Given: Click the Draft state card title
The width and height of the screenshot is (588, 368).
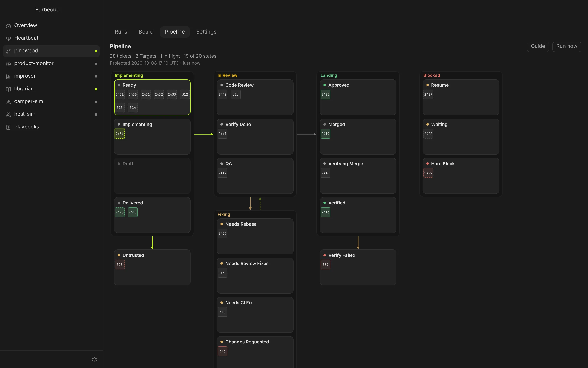Looking at the screenshot, I should click(x=128, y=164).
